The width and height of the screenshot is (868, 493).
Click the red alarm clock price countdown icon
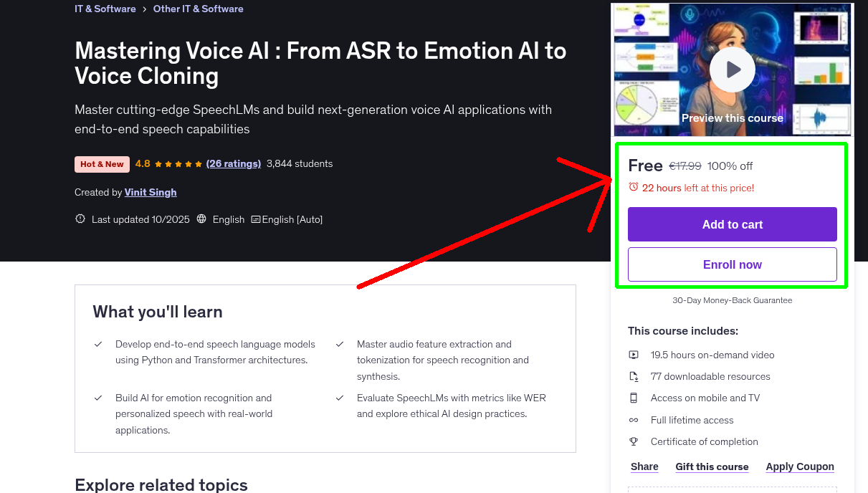point(633,185)
